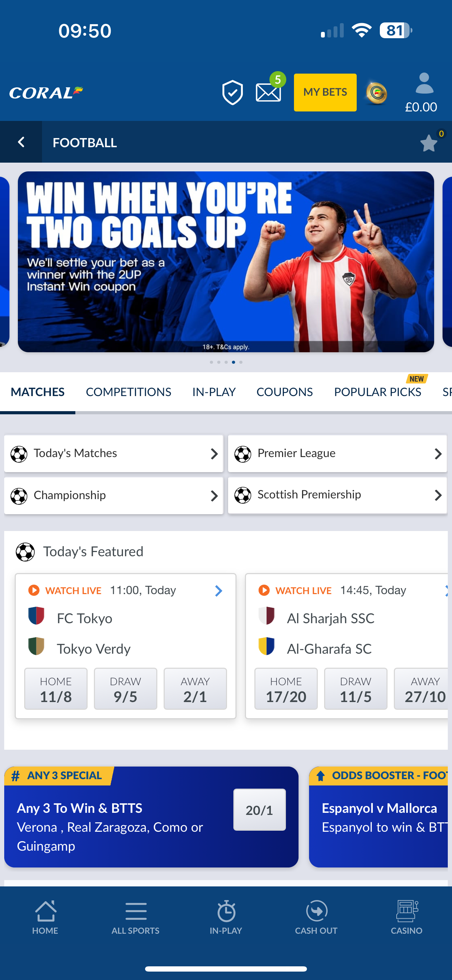Switch to the COUPONS tab
This screenshot has height=980, width=452.
[x=285, y=392]
